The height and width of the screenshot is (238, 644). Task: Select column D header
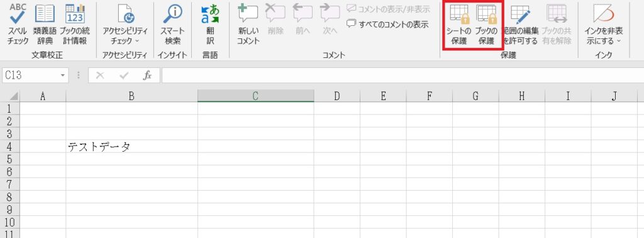tap(337, 96)
